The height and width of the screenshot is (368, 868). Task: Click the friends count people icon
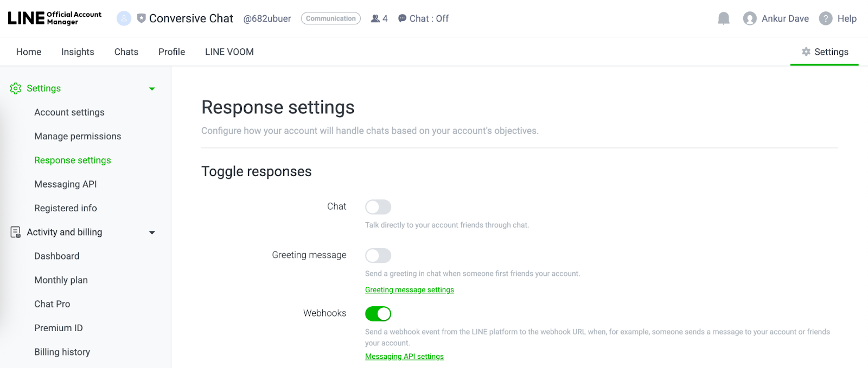click(375, 18)
